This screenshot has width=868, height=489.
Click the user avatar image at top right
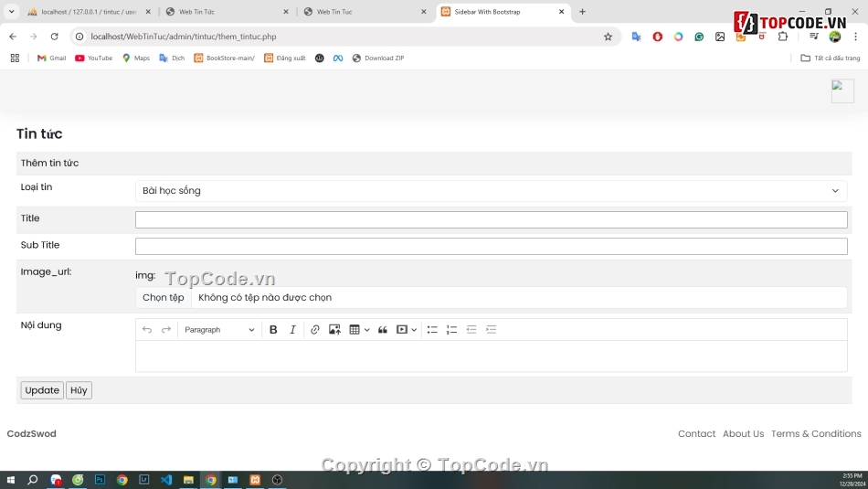(x=842, y=90)
